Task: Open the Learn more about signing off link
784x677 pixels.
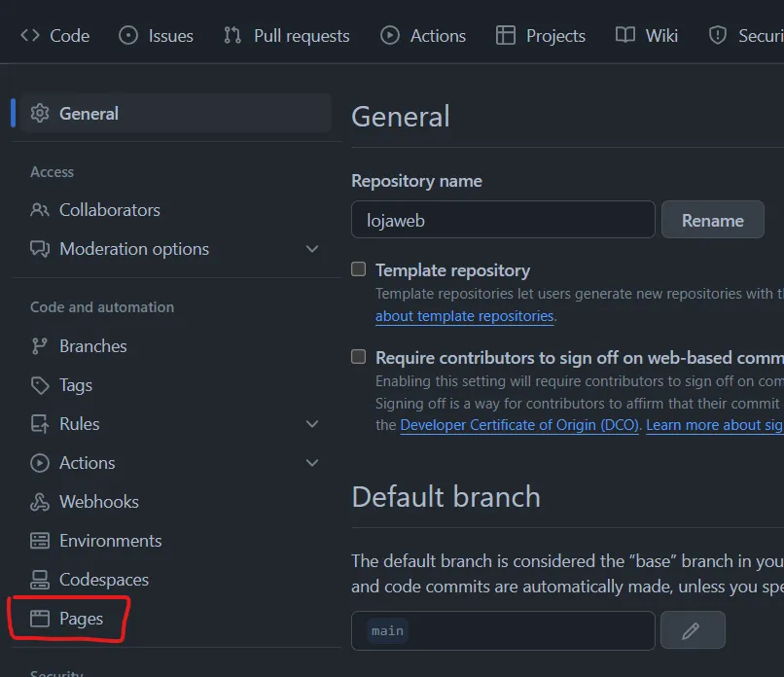Action: pyautogui.click(x=715, y=425)
